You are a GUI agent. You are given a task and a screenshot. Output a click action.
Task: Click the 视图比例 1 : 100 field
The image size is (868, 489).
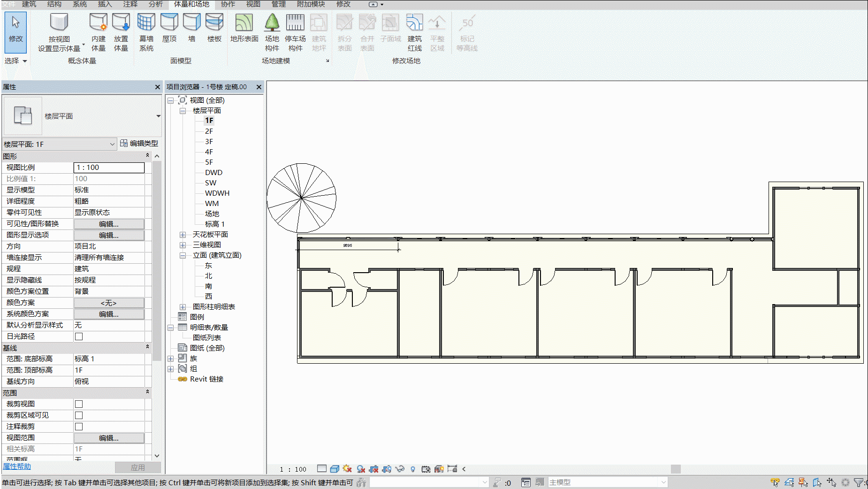[x=109, y=168]
